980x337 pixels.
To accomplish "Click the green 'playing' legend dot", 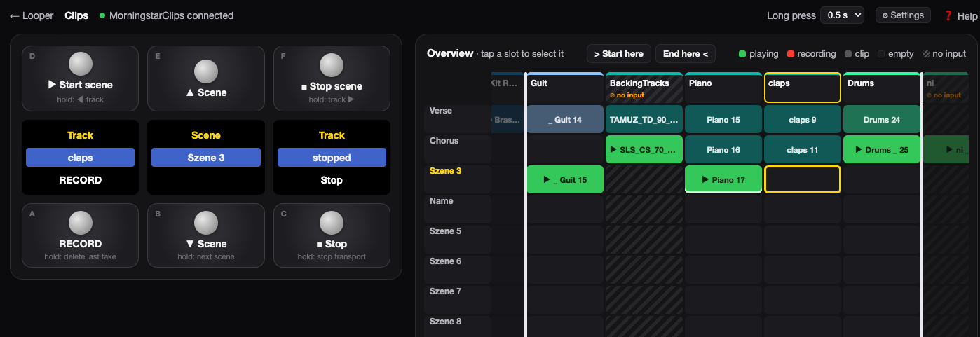I will (x=742, y=54).
